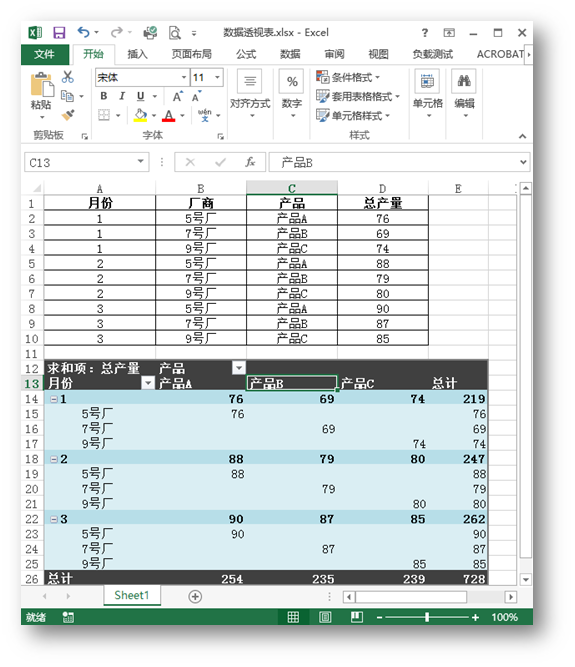575x667 pixels.
Task: Cut the selection with the scissors icon
Action: (68, 77)
